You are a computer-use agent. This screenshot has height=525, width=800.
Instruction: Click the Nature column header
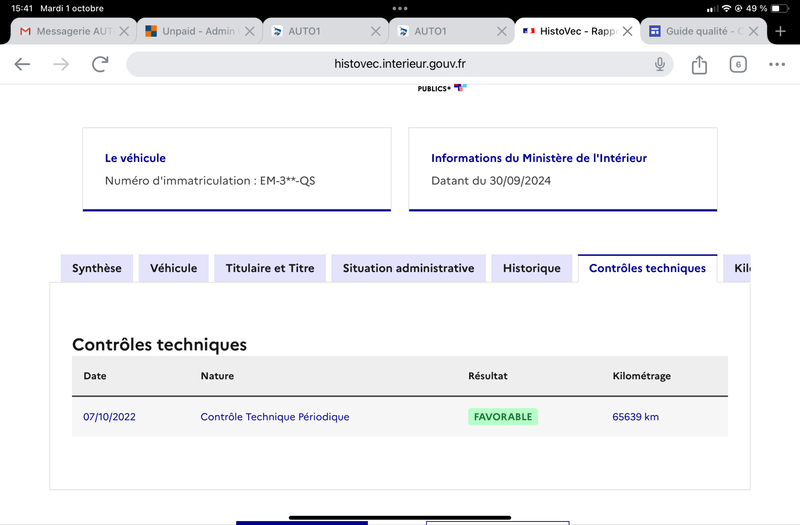217,376
